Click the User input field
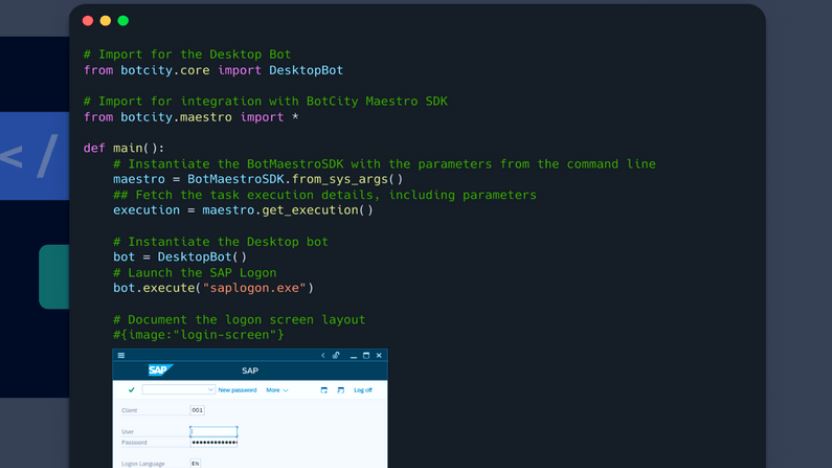This screenshot has width=832, height=468. tap(214, 431)
